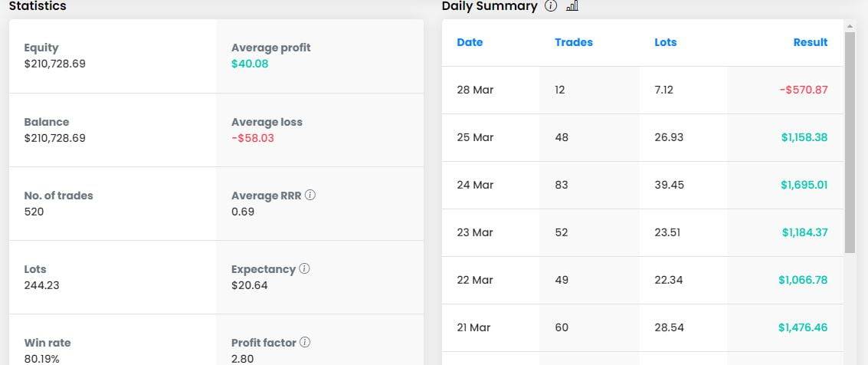Screen dimensions: 868x365
Task: Choose the 22 Mar date cell
Action: tap(475, 280)
